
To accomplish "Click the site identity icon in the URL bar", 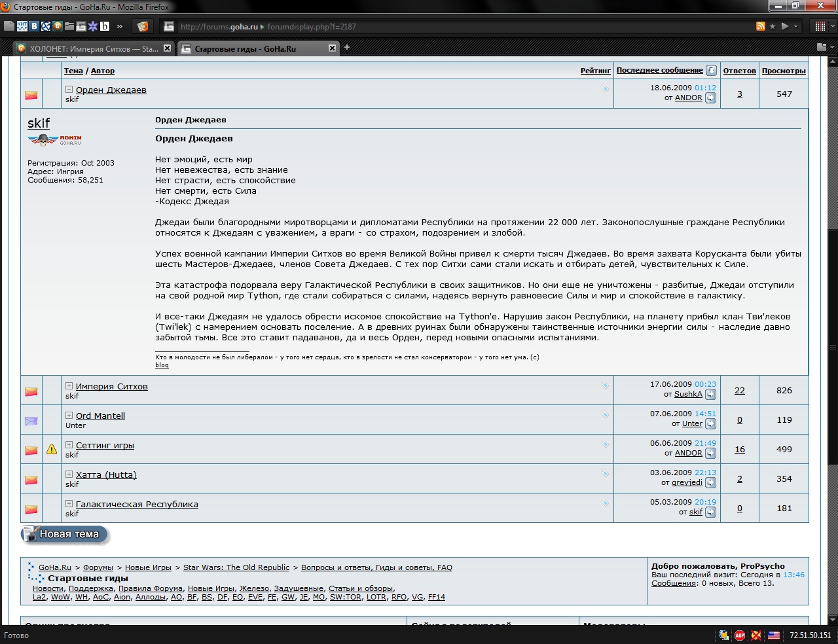I will [169, 27].
